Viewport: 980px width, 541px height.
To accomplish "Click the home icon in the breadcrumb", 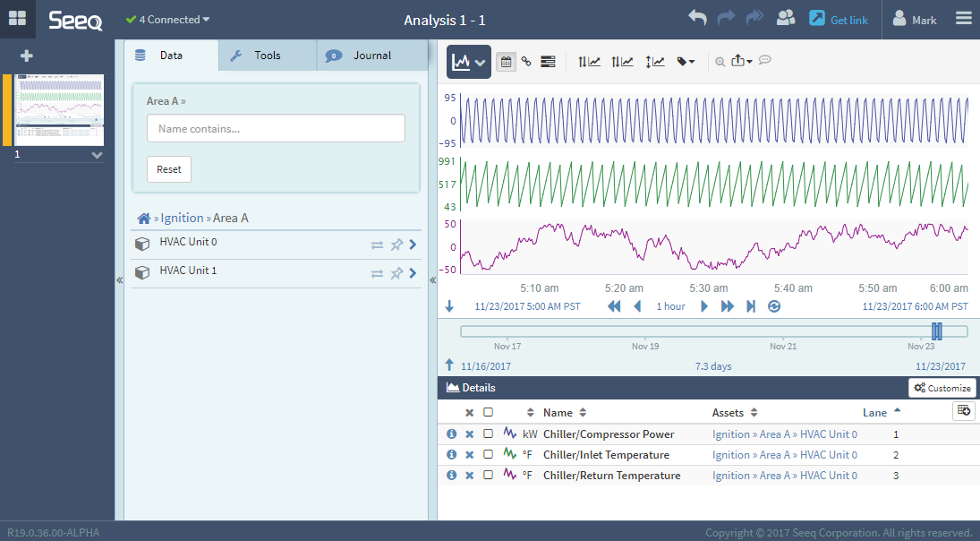I will (143, 219).
